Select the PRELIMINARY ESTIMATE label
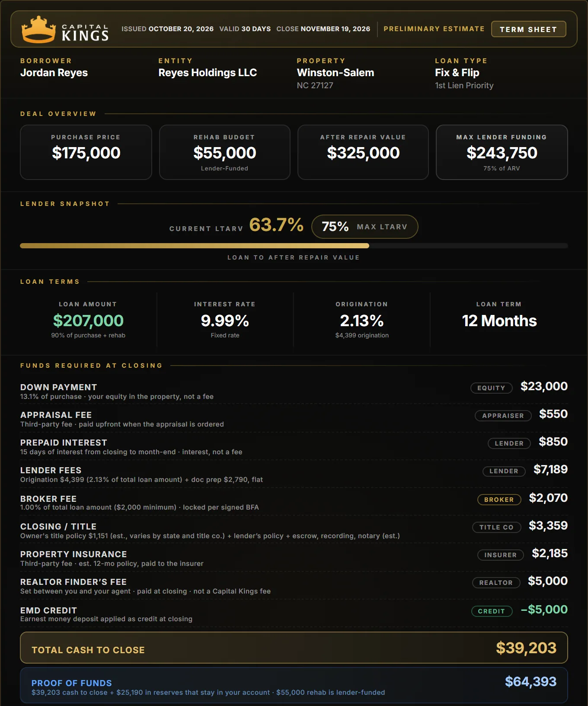 pyautogui.click(x=434, y=29)
